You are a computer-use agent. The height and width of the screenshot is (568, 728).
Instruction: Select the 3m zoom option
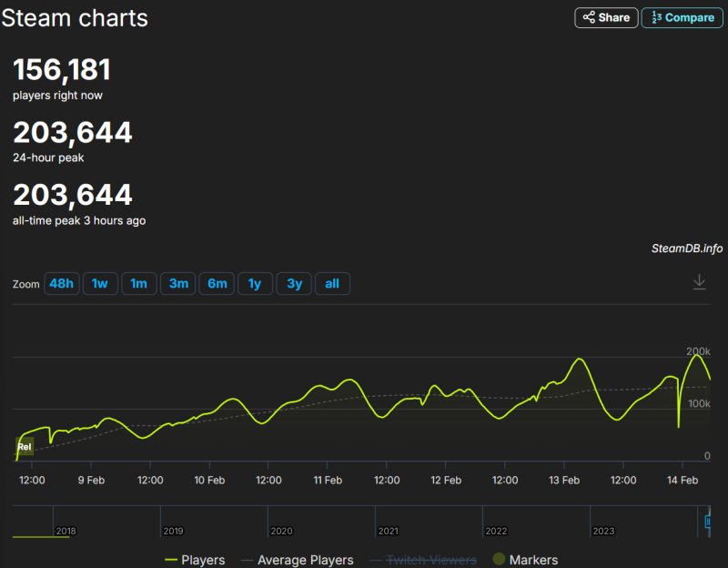pyautogui.click(x=178, y=284)
